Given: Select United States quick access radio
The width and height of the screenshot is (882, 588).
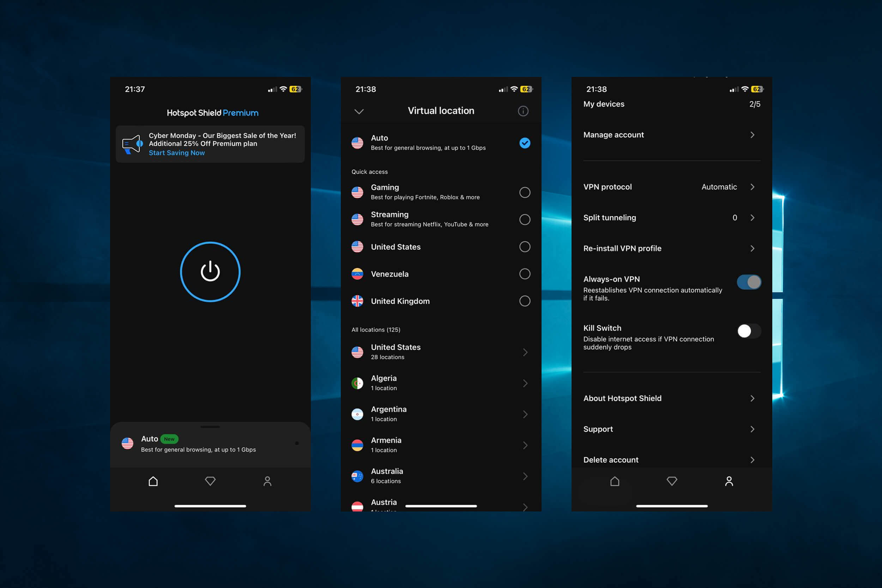Looking at the screenshot, I should point(525,247).
